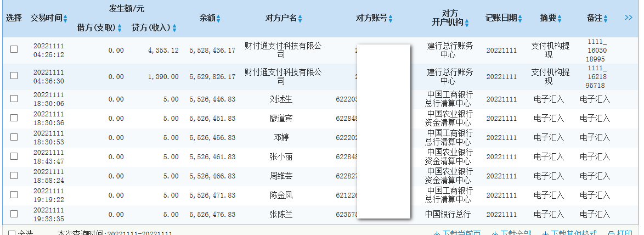Click the remark 1111_1621895718
The image size is (644, 235).
coord(597,77)
